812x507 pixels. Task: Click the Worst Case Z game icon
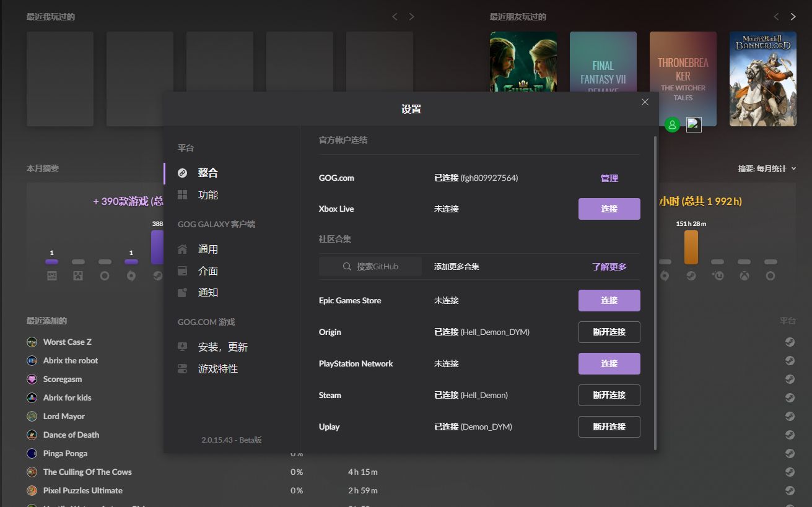pos(32,342)
